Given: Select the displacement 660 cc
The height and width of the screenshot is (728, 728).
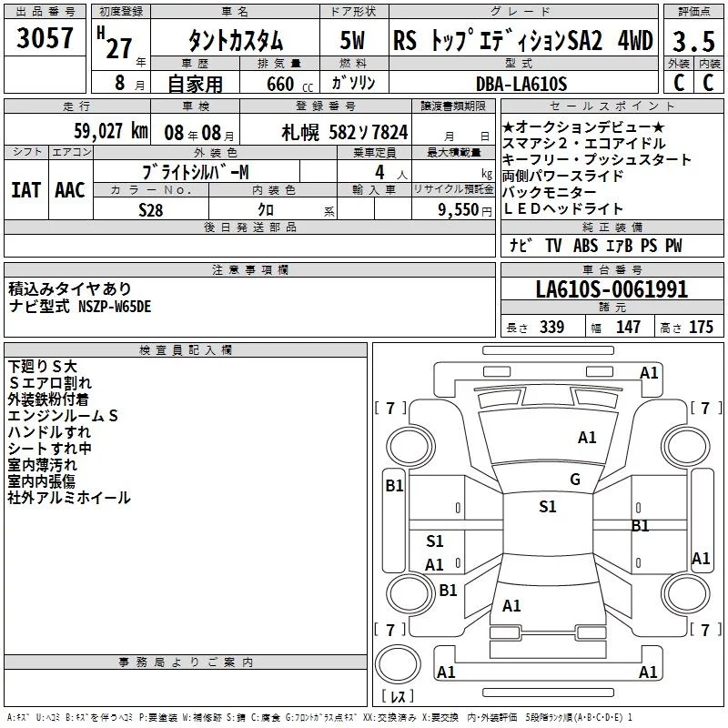Looking at the screenshot, I should pos(289,84).
